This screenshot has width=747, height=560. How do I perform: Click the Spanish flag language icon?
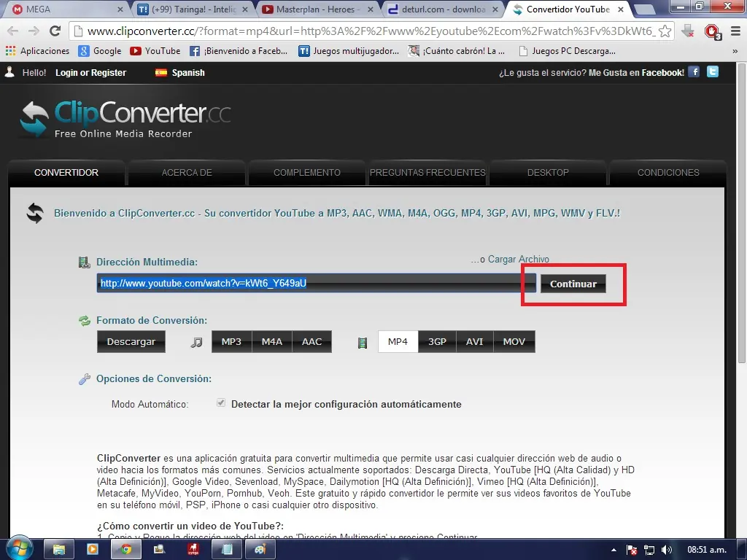161,72
